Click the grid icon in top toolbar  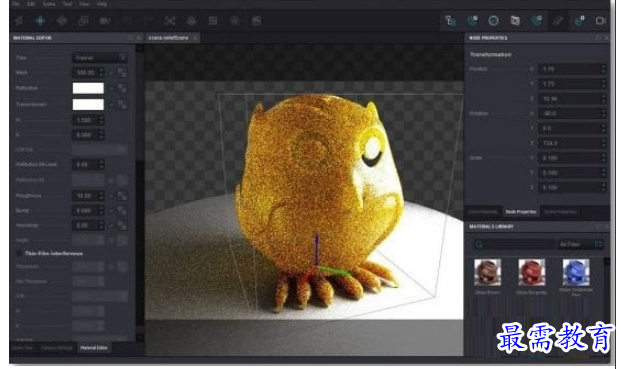pos(213,21)
